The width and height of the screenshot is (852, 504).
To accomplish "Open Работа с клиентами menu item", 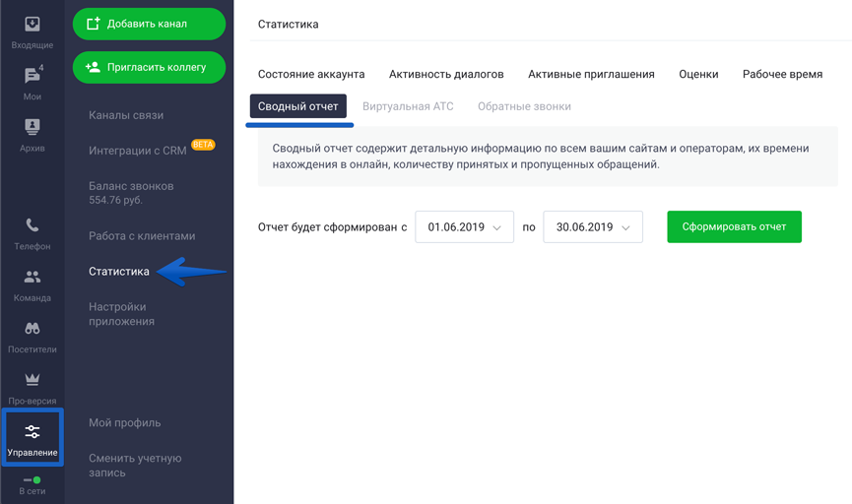I will 142,236.
